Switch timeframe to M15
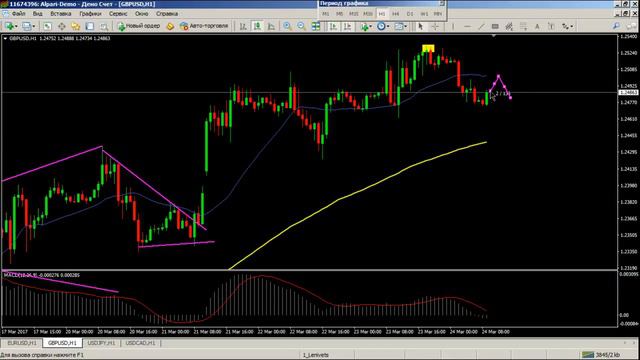This screenshot has width=640, height=360. click(353, 13)
